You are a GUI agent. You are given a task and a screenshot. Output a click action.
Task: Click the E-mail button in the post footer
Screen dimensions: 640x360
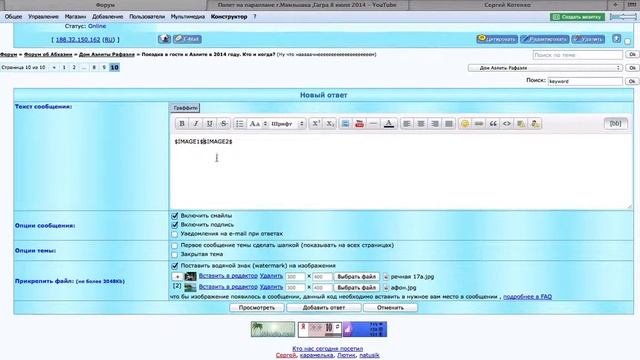click(187, 39)
